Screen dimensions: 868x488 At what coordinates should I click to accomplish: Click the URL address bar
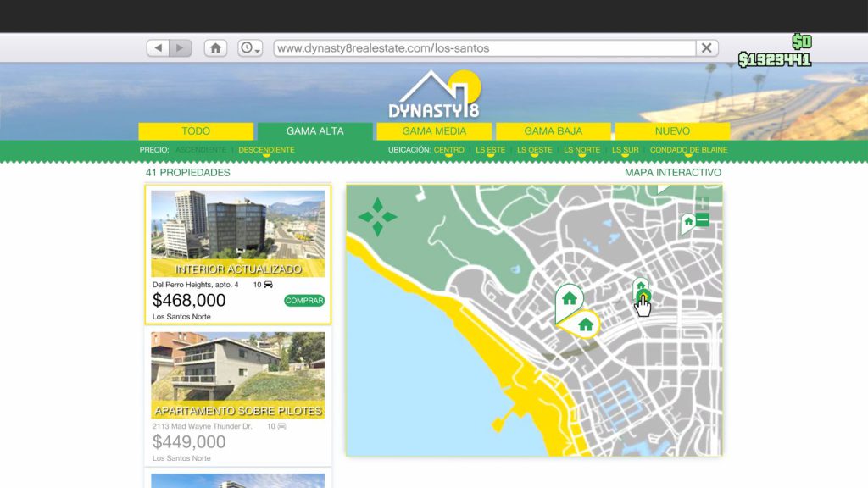coord(484,48)
